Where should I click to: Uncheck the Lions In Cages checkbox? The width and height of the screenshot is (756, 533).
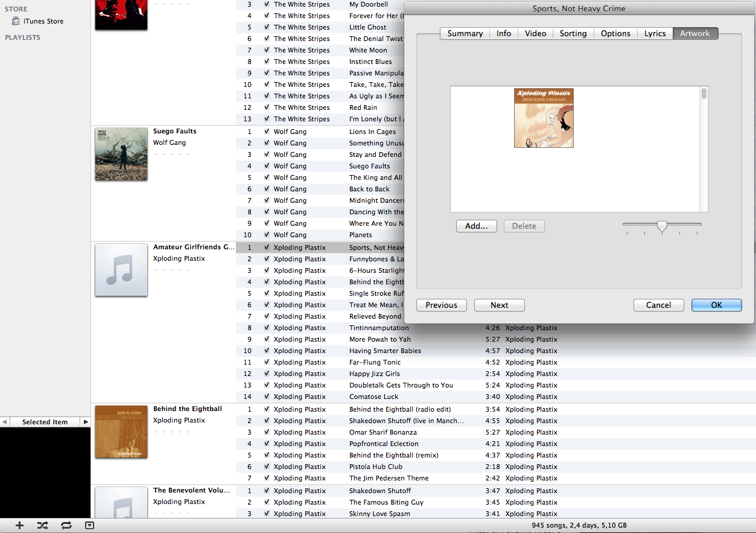click(267, 132)
